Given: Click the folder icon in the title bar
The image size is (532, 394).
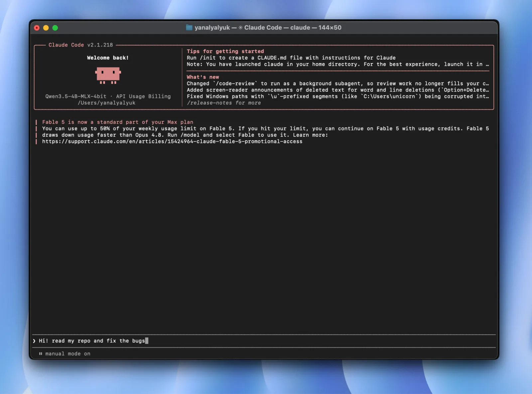Looking at the screenshot, I should point(189,28).
